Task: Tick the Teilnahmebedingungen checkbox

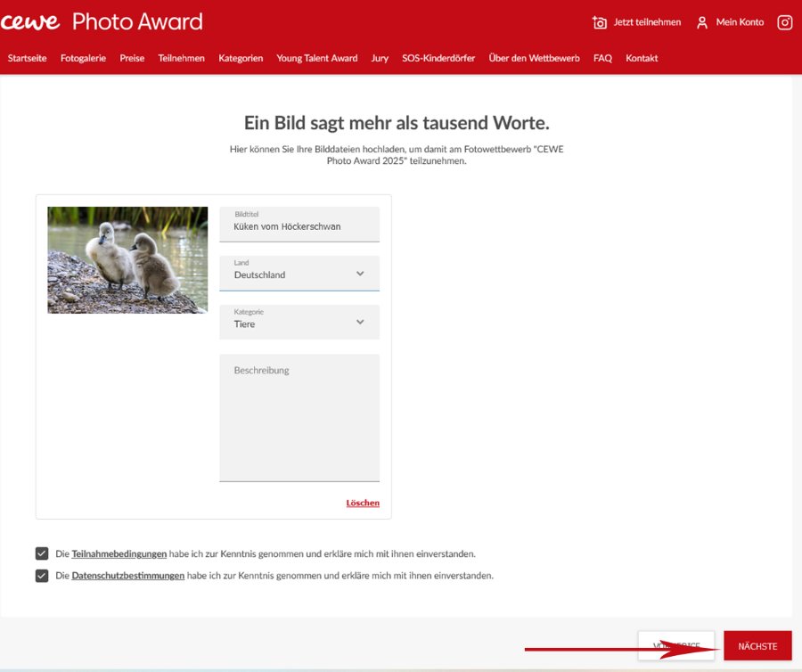Action: pos(42,553)
